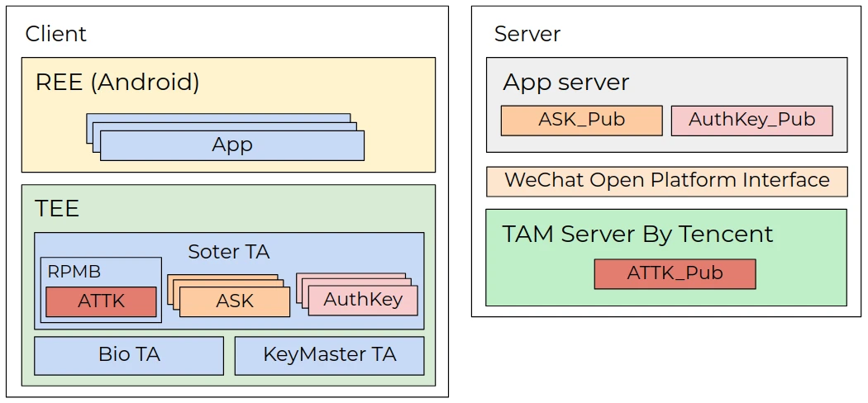Click the Server title text
Screen dimensions: 868x403
[x=527, y=34]
